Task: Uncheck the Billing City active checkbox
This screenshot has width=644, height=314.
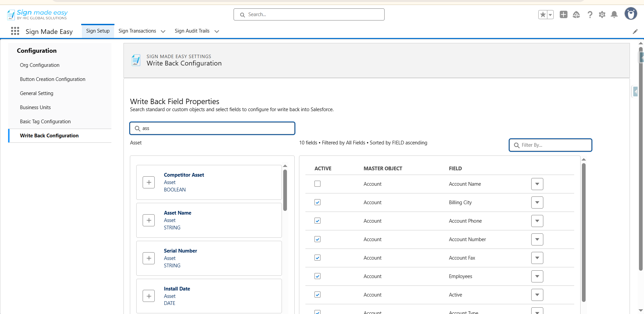Action: pos(317,202)
